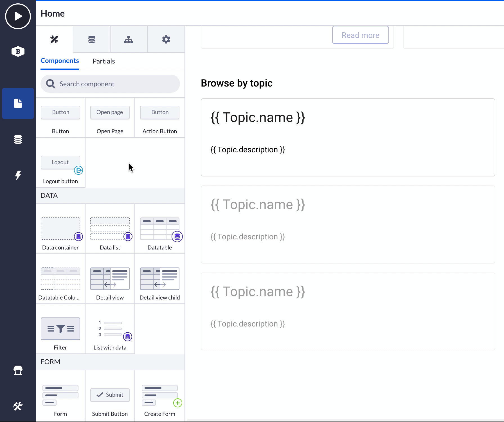Open the block store icon

tap(18, 370)
